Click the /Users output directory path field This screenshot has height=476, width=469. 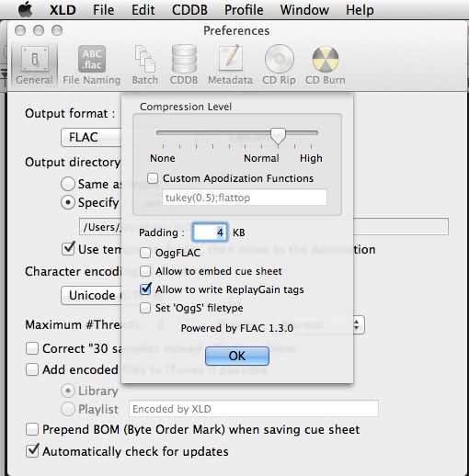pyautogui.click(x=264, y=227)
